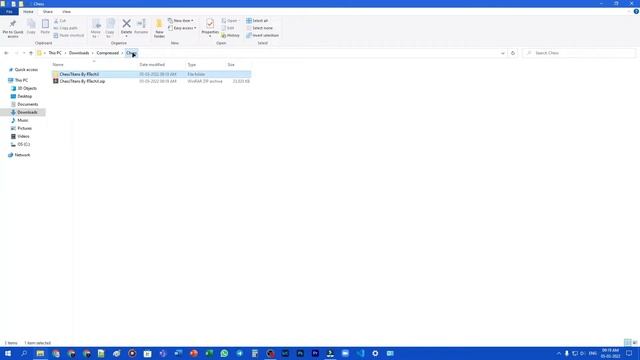Click History in the ribbon

(x=231, y=36)
